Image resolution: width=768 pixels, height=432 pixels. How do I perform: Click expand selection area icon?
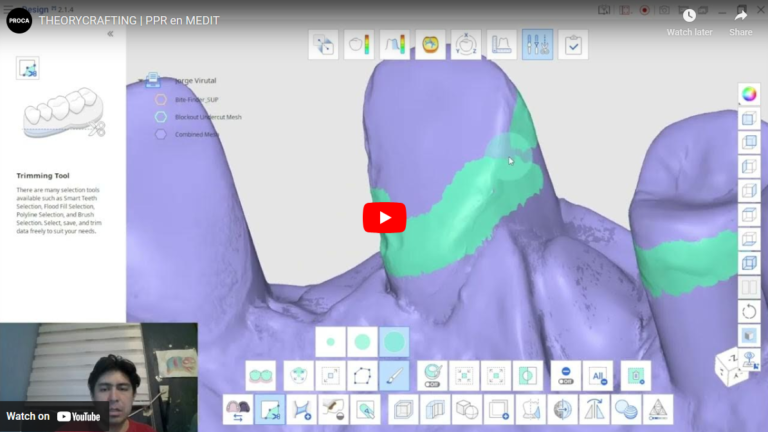tap(496, 376)
